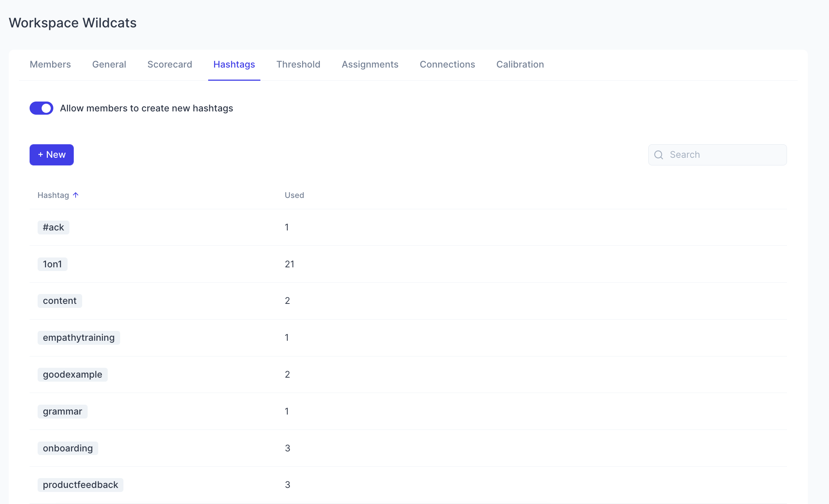This screenshot has width=829, height=504.
Task: Click the empathytraining hashtag tag icon
Action: click(x=79, y=337)
